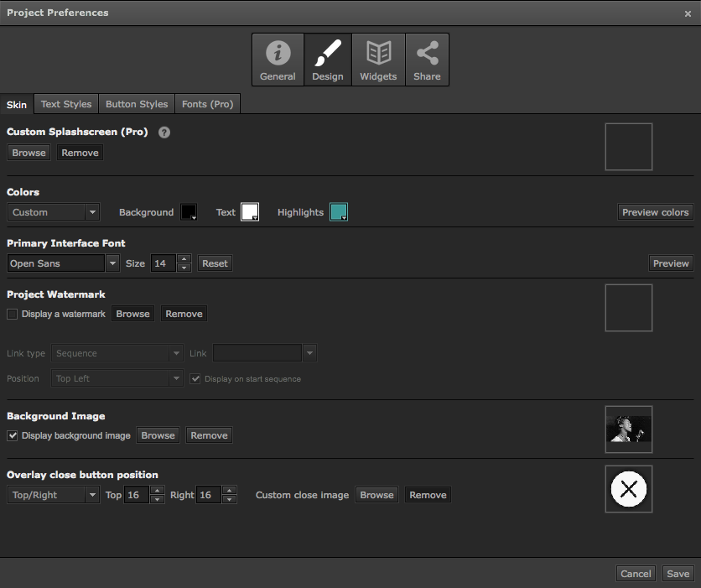Decrease the Right offset value
This screenshot has width=701, height=588.
(x=229, y=499)
